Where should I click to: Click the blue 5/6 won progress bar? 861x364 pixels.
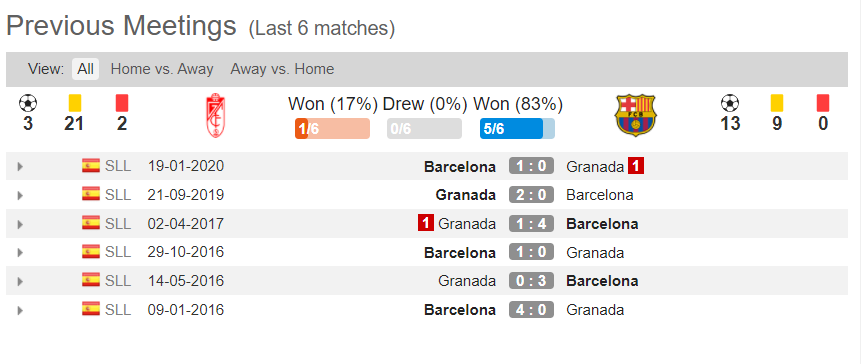coord(517,128)
